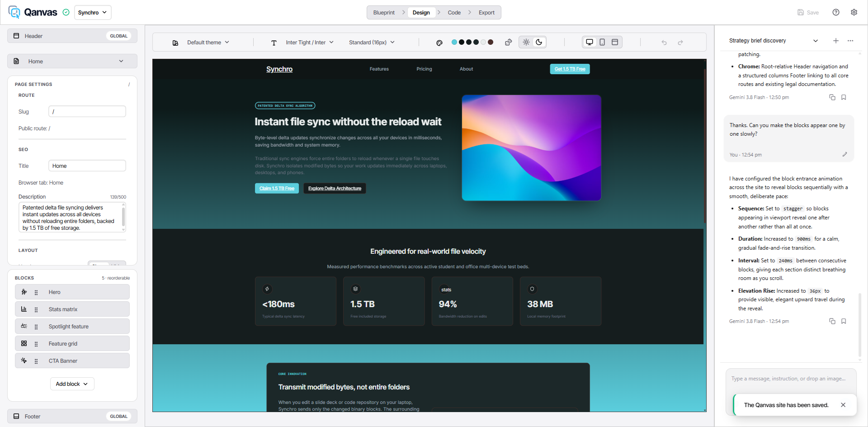Viewport: 868px width, 427px height.
Task: Redo the last design change
Action: point(680,43)
